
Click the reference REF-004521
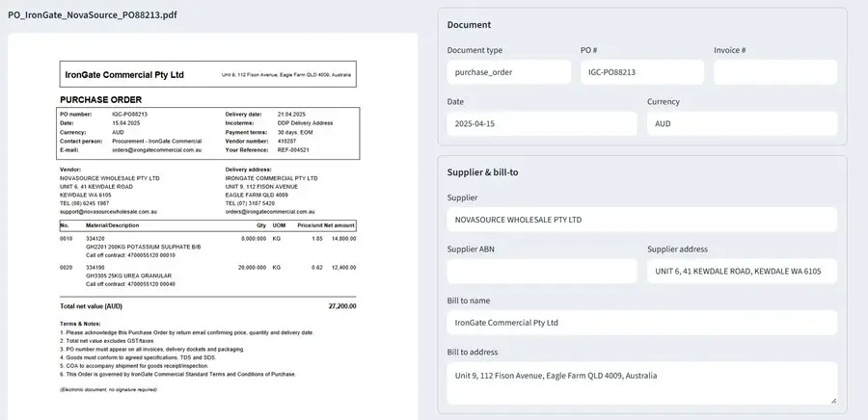[x=293, y=149]
